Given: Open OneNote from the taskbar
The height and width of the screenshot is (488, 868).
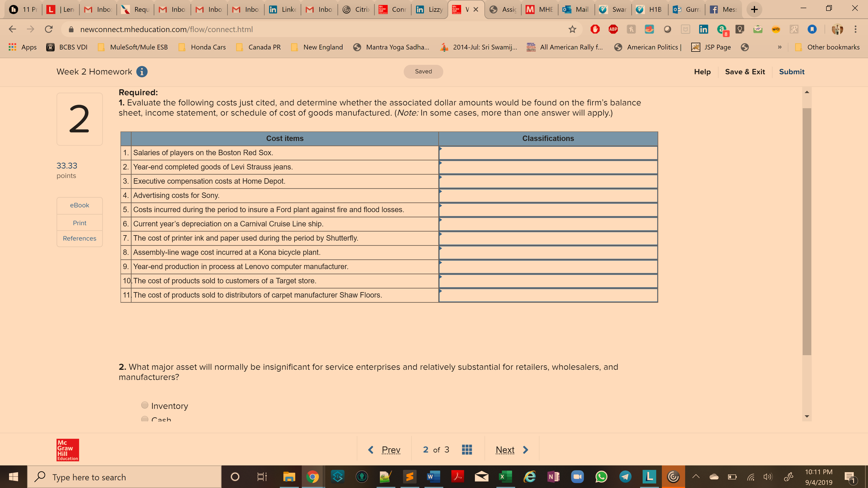Looking at the screenshot, I should [x=554, y=477].
